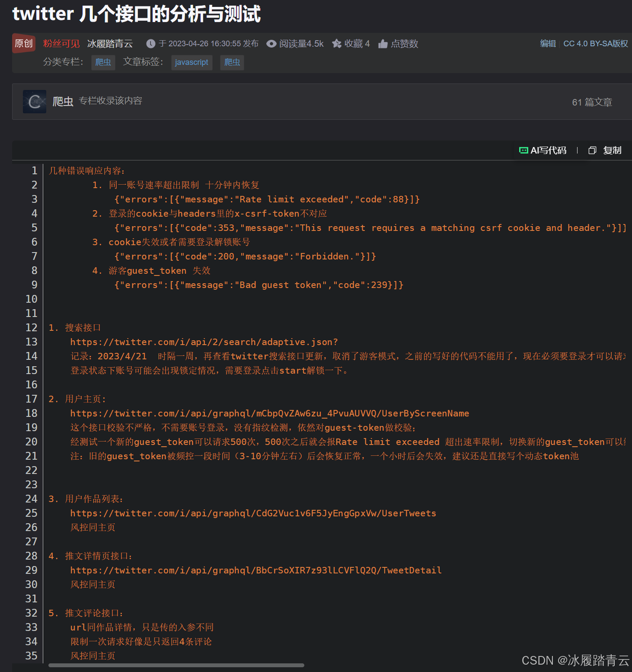The width and height of the screenshot is (632, 672).
Task: Click the 复制 copy code button
Action: pyautogui.click(x=612, y=150)
